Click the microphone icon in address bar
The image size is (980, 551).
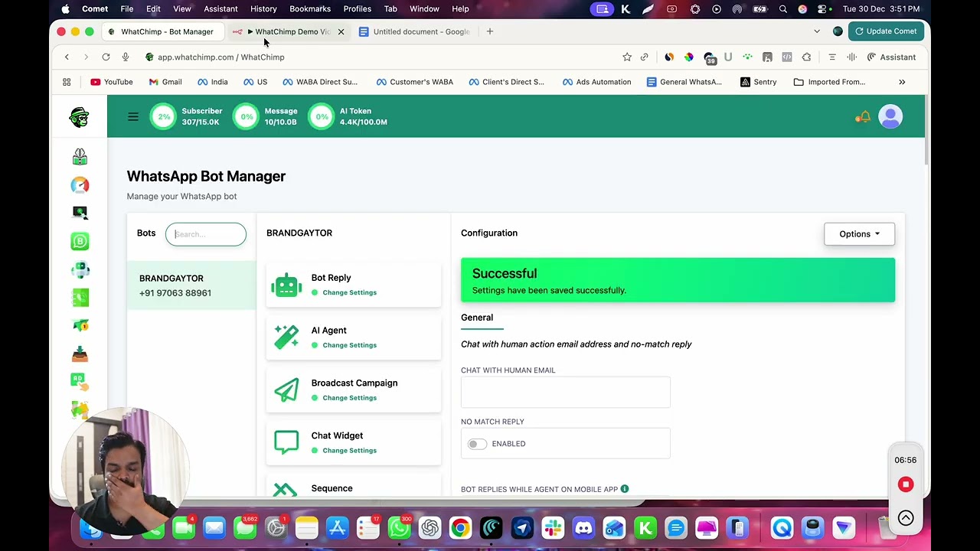pyautogui.click(x=126, y=57)
